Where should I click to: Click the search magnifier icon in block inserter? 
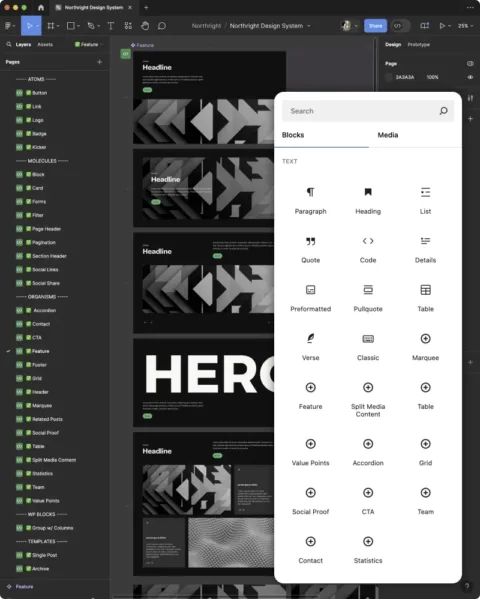[x=443, y=111]
